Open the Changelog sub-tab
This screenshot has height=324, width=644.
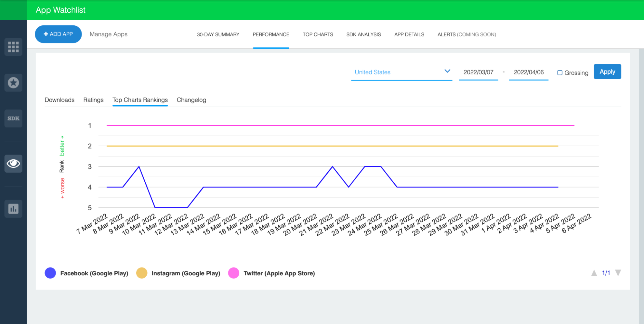(191, 100)
